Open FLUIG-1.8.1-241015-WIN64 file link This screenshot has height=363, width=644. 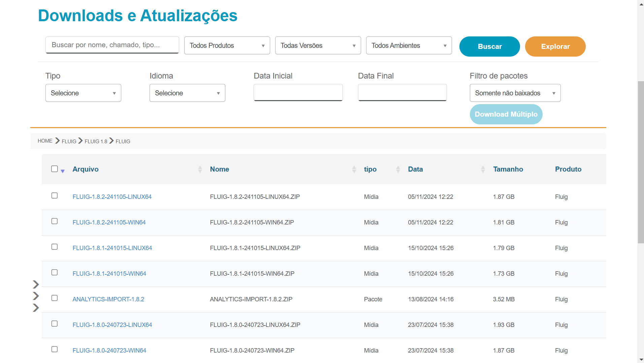click(x=109, y=274)
